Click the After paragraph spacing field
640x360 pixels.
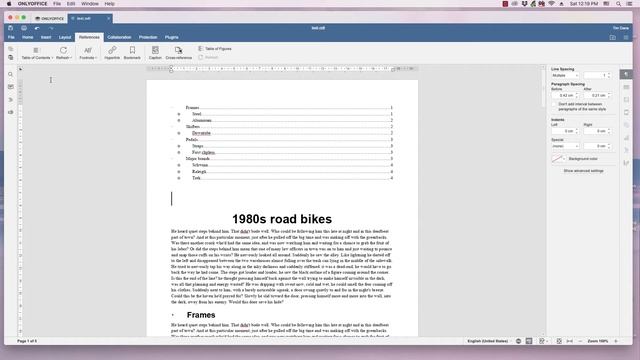(x=597, y=96)
